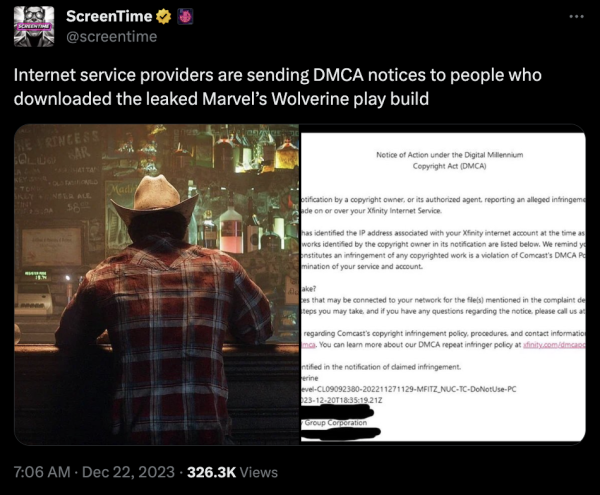Open the @screentime handle link

pyautogui.click(x=112, y=37)
